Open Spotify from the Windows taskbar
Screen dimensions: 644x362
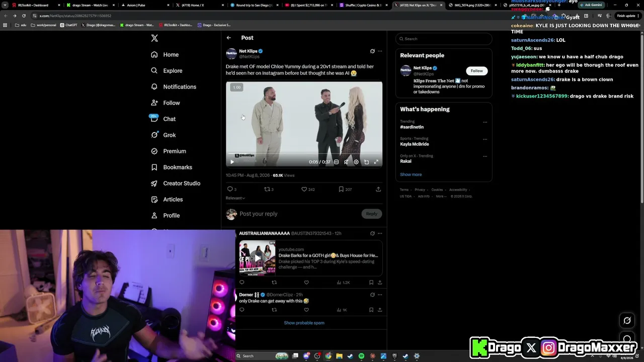click(x=361, y=356)
